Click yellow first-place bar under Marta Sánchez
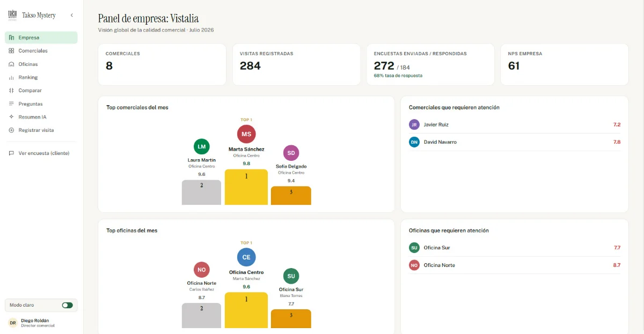This screenshot has width=644, height=334. click(246, 187)
